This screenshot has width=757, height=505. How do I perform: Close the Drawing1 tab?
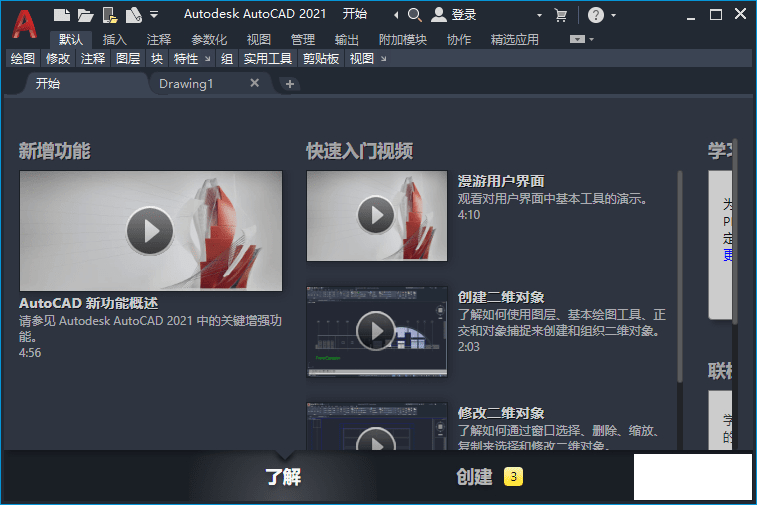point(254,83)
